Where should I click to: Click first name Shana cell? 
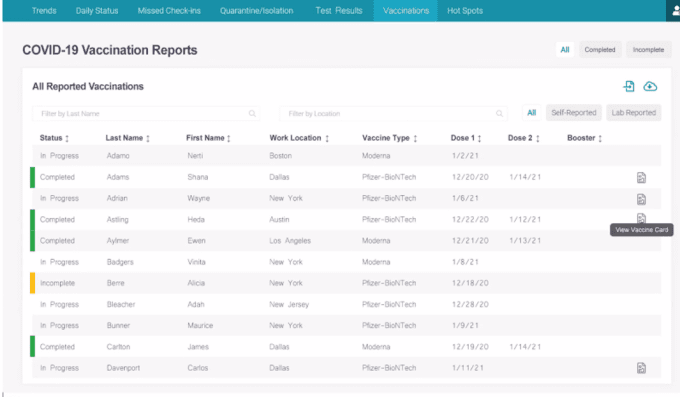[198, 177]
